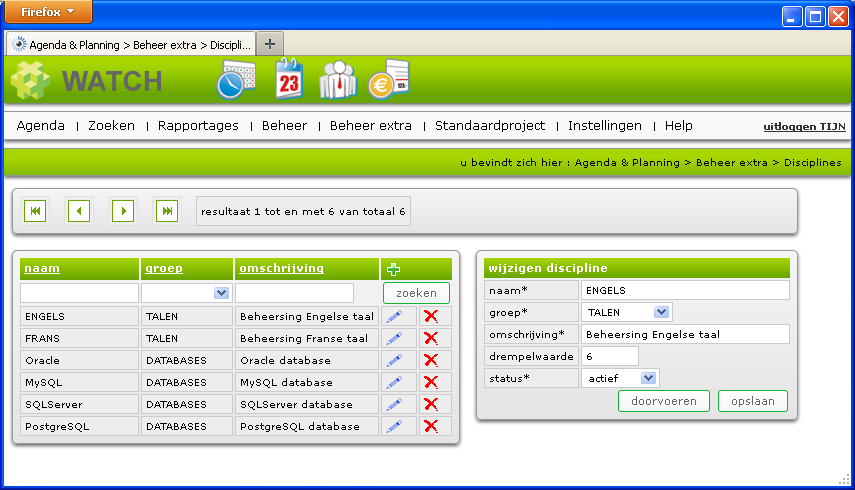Open the clock and calendar planning icon
Screen dimensions: 855x490
[236, 80]
